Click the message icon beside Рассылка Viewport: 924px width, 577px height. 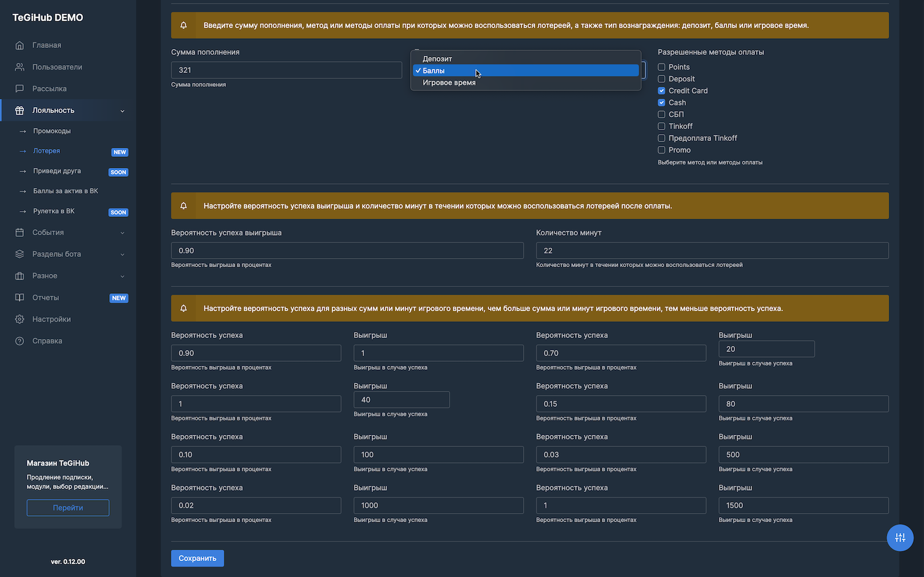(x=19, y=88)
